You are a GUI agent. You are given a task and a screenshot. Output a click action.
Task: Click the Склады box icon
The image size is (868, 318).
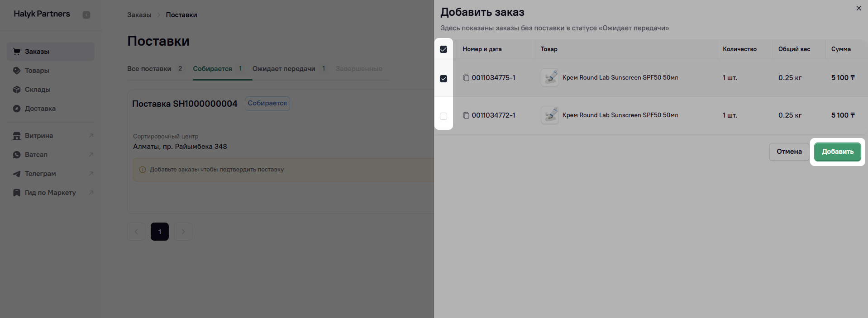point(17,90)
